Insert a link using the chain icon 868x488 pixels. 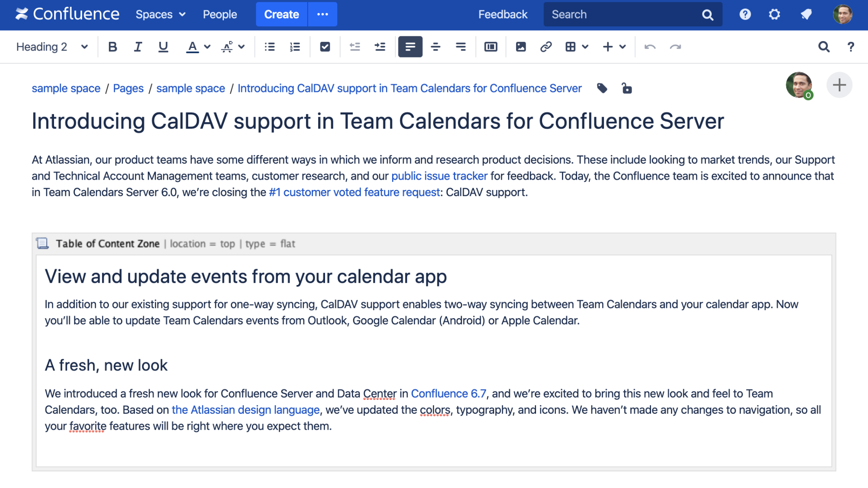(x=546, y=47)
